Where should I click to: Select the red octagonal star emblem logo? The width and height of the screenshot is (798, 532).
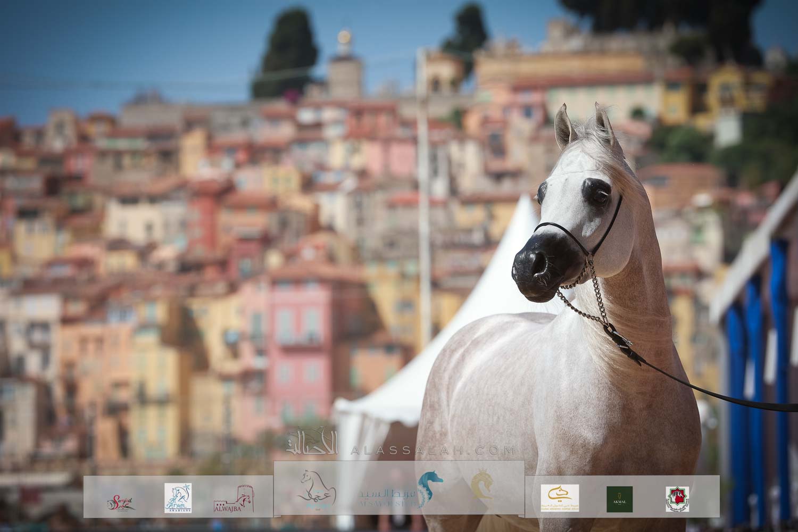[x=678, y=499]
